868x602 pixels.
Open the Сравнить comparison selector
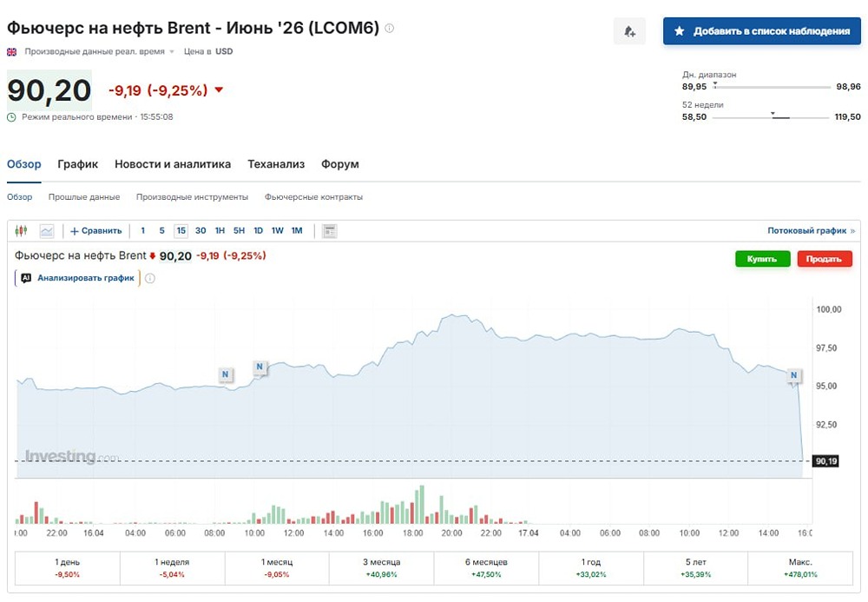(x=96, y=230)
